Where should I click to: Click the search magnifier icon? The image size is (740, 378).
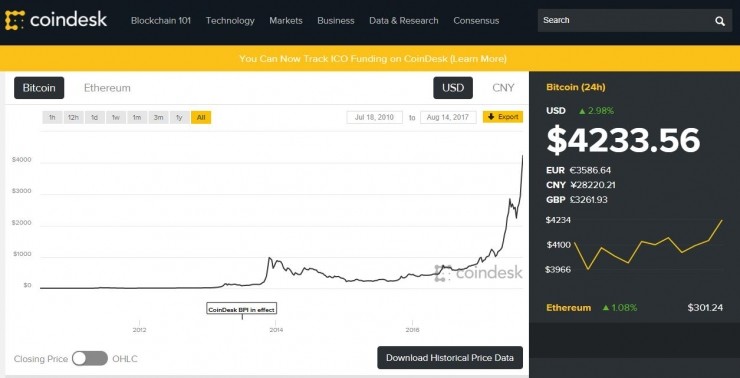coord(720,21)
